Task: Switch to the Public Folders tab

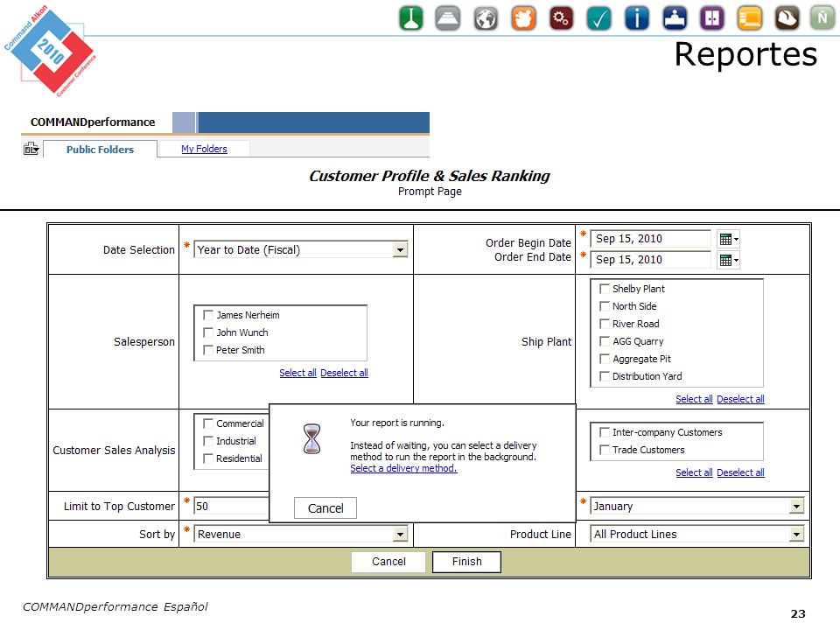Action: [x=100, y=150]
